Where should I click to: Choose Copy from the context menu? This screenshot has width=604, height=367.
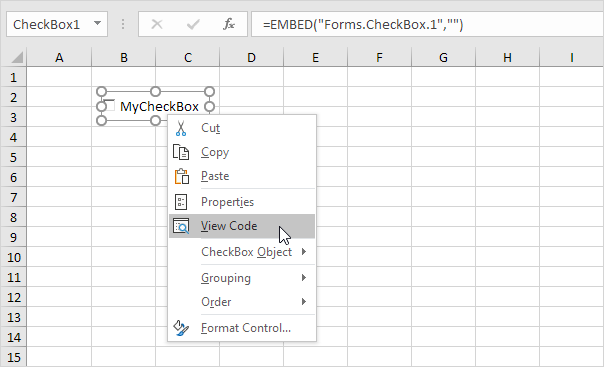click(x=242, y=152)
